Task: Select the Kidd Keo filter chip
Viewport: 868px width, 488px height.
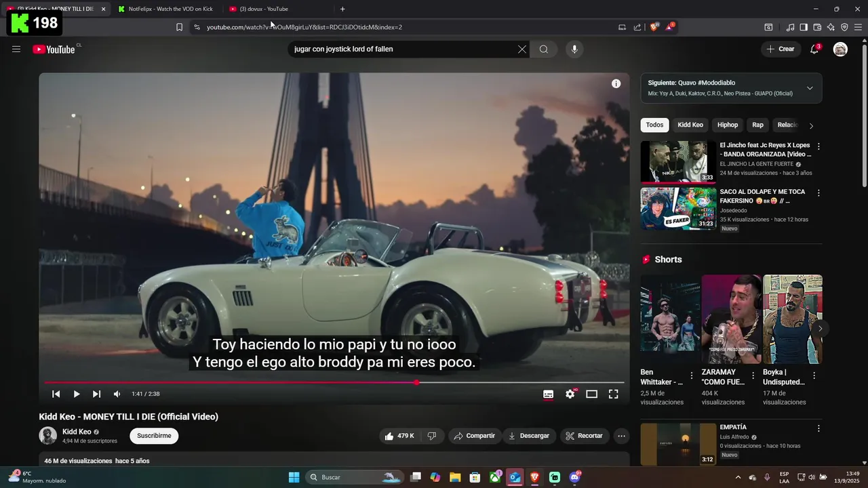Action: point(690,125)
